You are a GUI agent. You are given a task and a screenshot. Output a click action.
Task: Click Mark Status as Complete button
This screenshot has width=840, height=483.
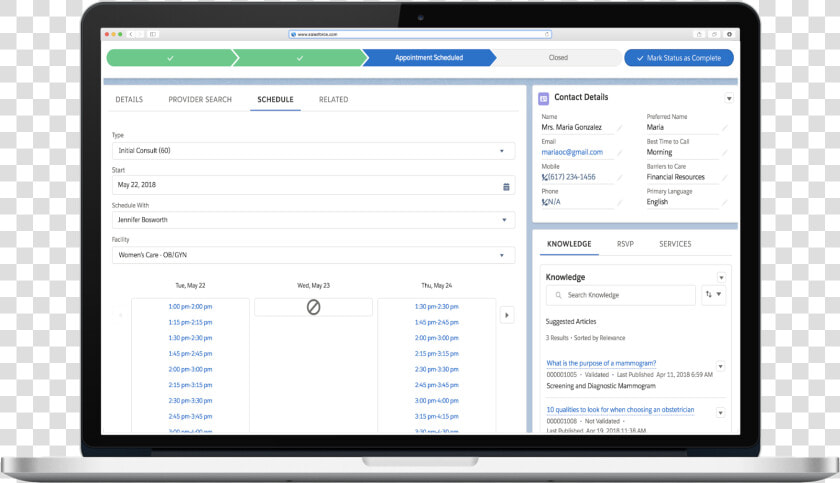point(679,58)
